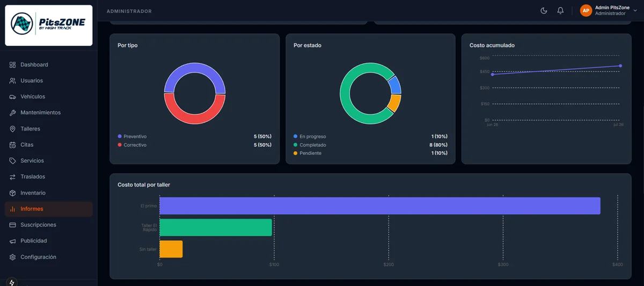Select the active Informes item
The width and height of the screenshot is (644, 286).
click(x=48, y=209)
